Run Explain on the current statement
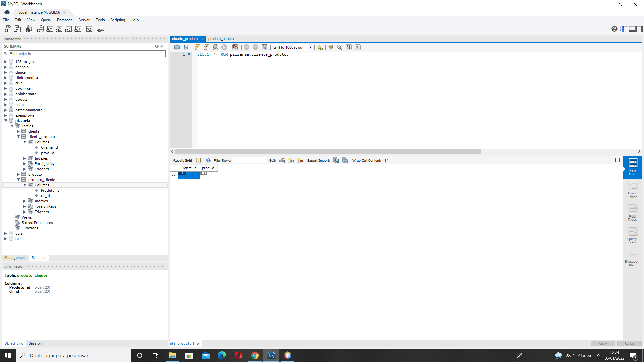The width and height of the screenshot is (644, 362). 215,47
